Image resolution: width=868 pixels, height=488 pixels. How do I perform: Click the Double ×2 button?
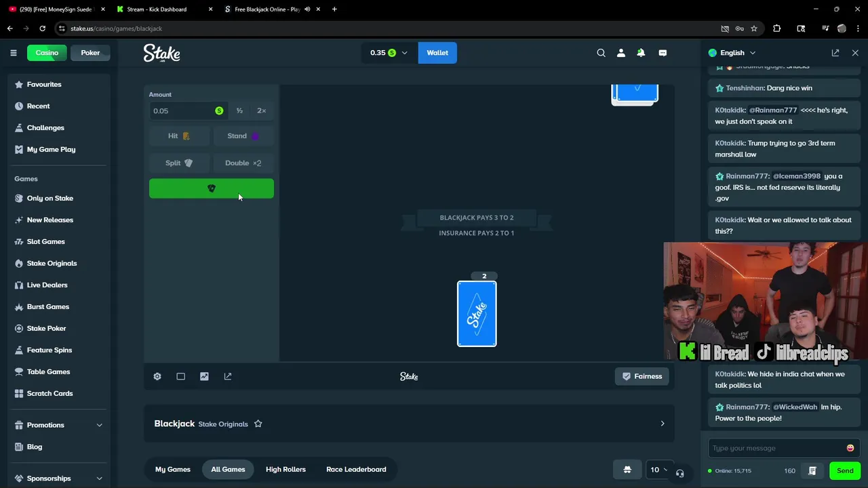[243, 163]
